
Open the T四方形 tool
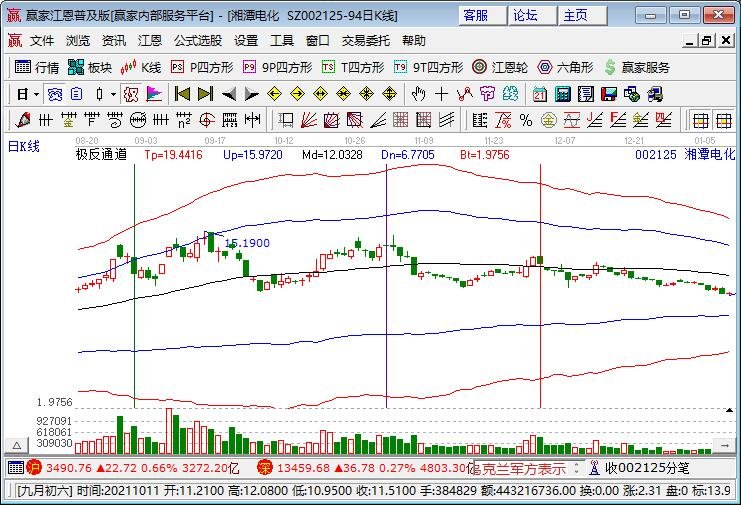coord(353,67)
